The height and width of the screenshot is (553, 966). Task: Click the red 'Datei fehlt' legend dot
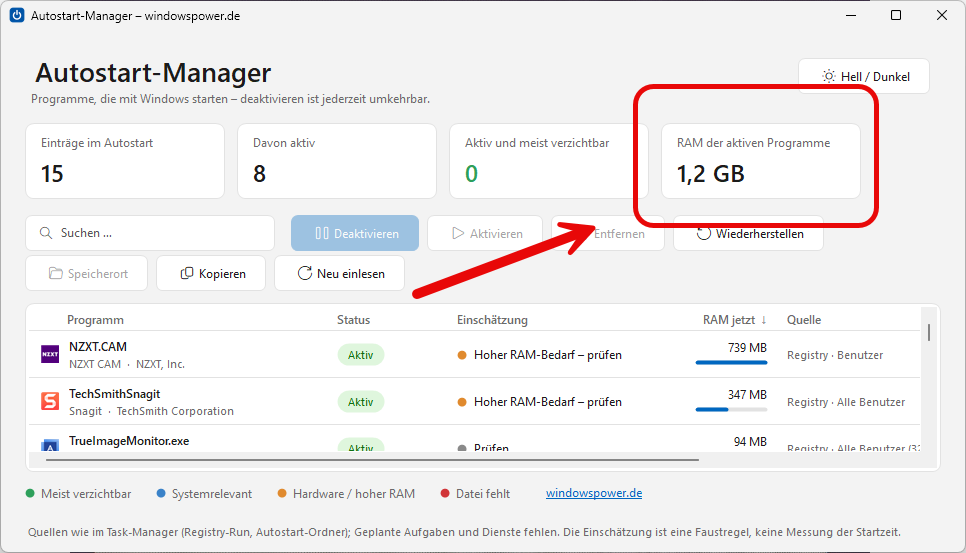pos(445,493)
